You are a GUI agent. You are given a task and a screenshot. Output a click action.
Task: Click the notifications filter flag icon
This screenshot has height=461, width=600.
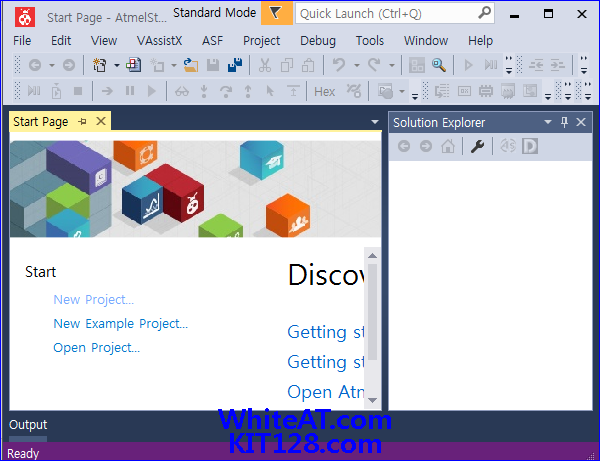pyautogui.click(x=277, y=13)
